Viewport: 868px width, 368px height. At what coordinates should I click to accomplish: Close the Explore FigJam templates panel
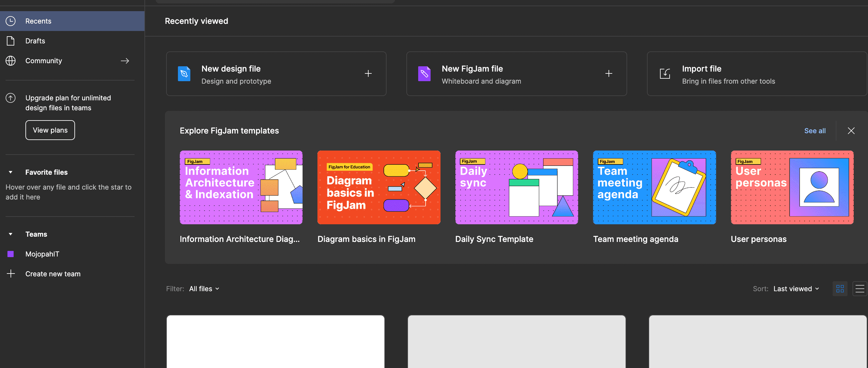[x=851, y=131]
